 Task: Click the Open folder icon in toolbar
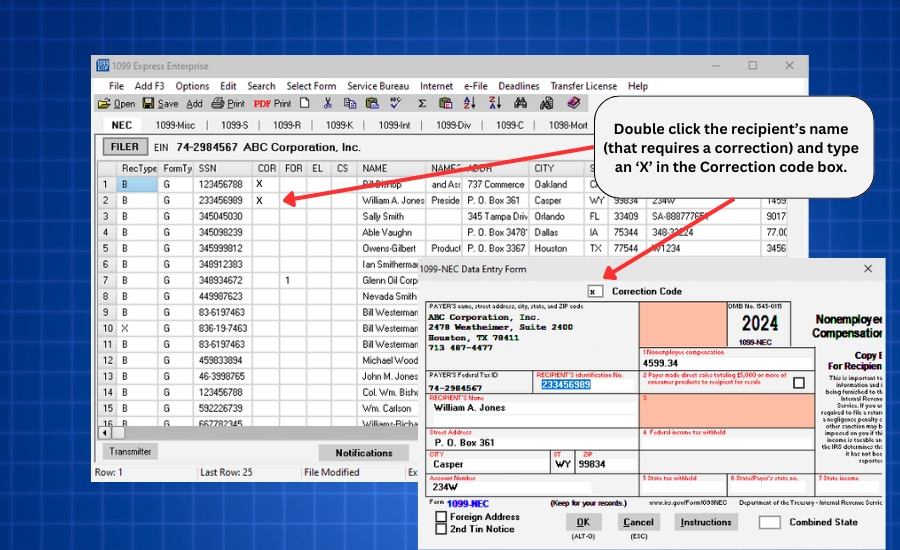[x=104, y=103]
